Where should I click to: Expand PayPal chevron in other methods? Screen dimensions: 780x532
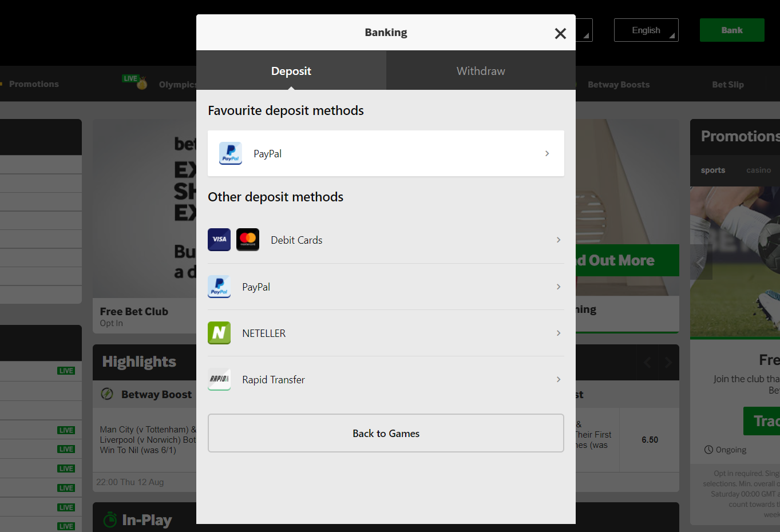pos(559,287)
